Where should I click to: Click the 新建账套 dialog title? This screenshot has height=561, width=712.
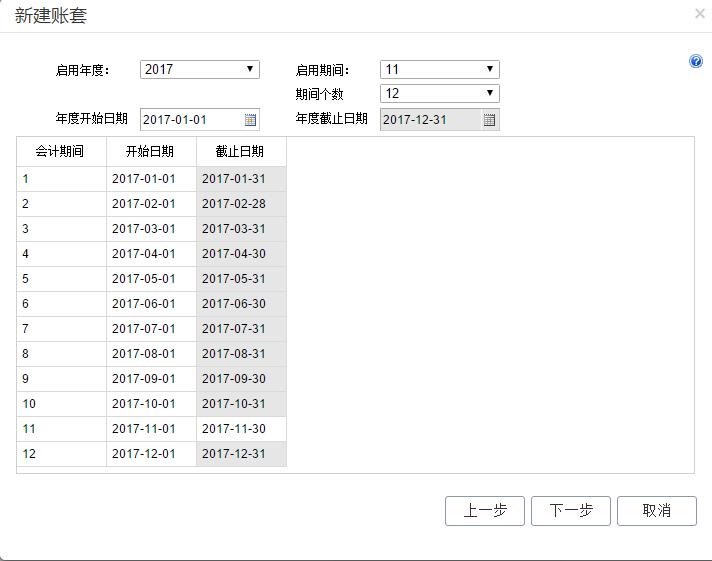(x=50, y=15)
